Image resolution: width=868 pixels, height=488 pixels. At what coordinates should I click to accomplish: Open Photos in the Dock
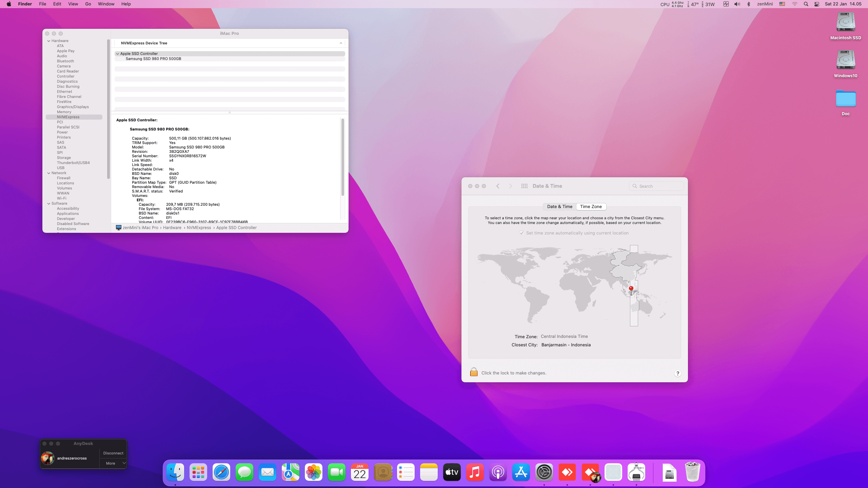coord(314,472)
